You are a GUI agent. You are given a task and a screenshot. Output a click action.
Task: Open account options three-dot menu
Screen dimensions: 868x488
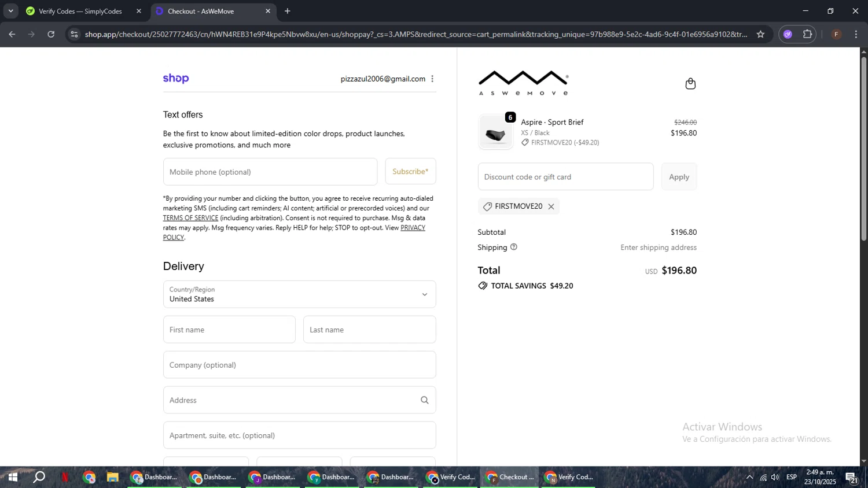[432, 79]
